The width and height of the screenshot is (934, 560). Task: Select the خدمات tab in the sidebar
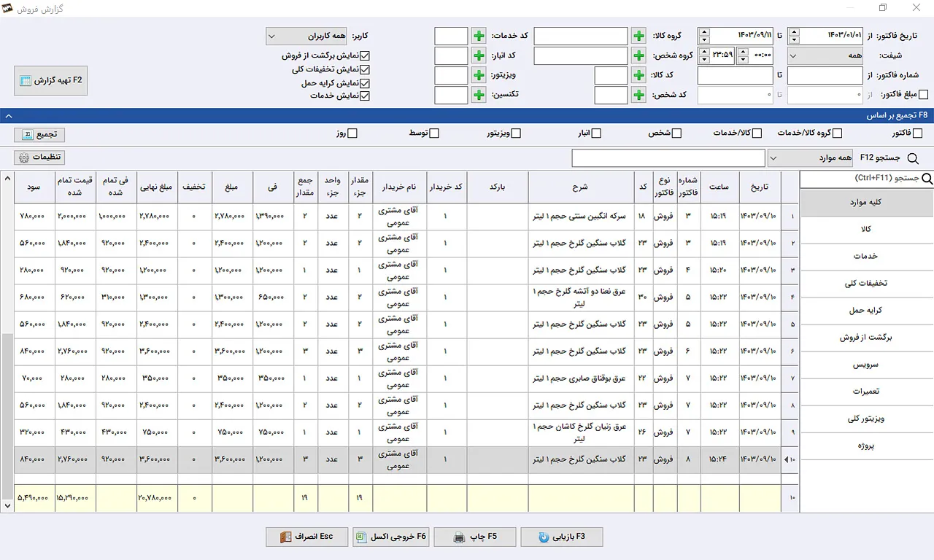[867, 256]
